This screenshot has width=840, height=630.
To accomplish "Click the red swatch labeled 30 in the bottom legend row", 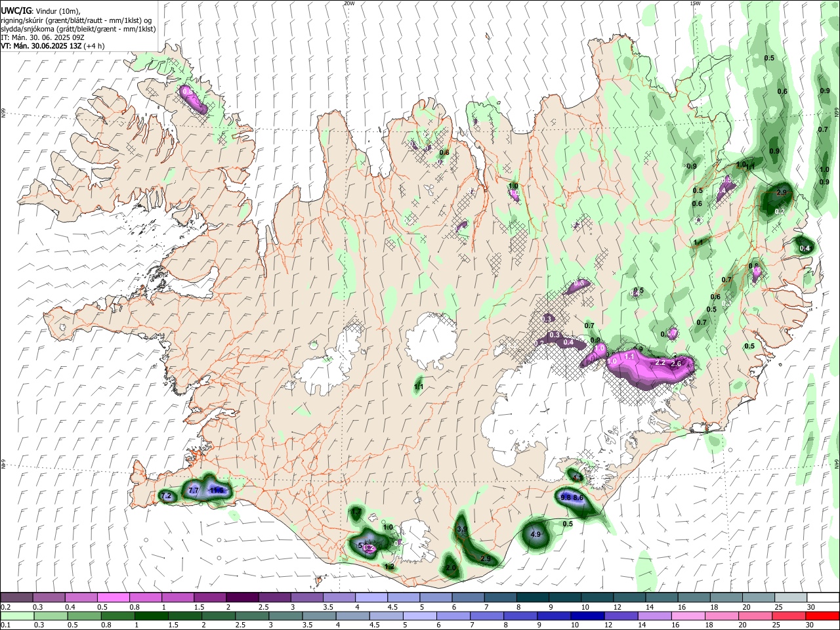I will pos(822,616).
